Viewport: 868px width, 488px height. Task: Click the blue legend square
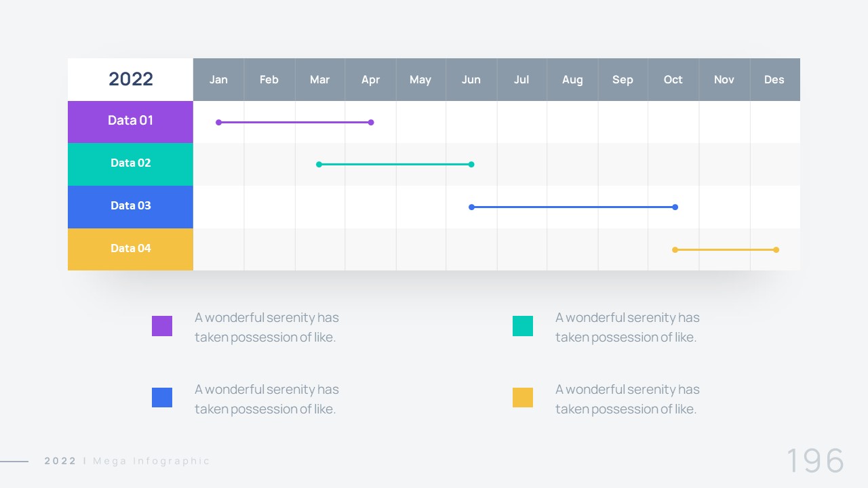point(162,398)
